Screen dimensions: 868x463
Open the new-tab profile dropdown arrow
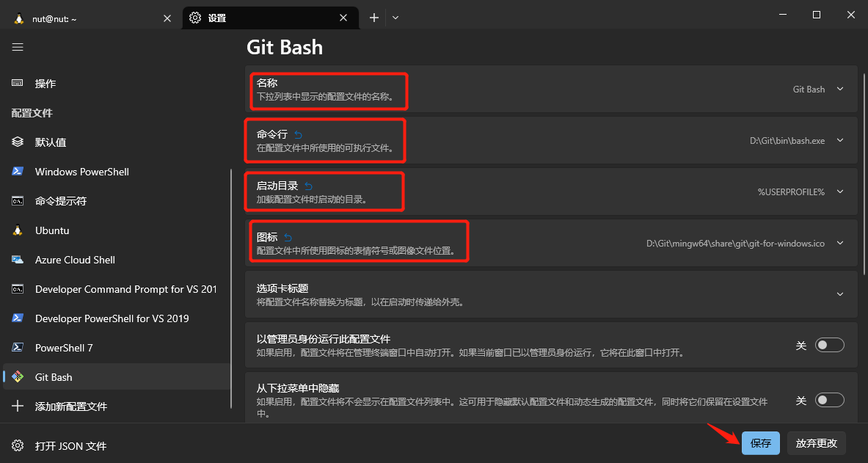pos(395,18)
